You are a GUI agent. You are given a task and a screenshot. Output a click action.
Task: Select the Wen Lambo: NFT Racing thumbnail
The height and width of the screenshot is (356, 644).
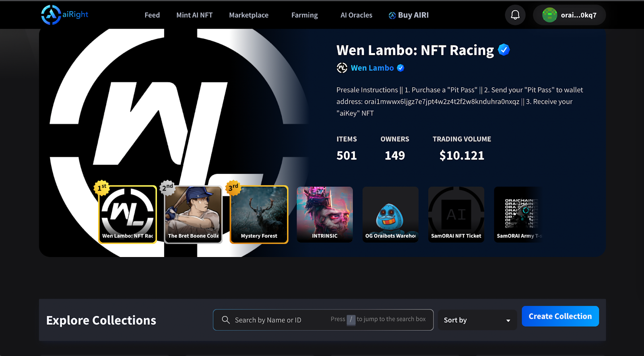(128, 214)
